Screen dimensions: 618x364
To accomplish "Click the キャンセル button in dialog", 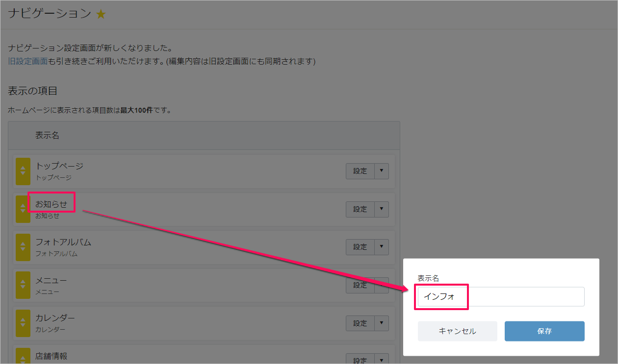I will [x=457, y=331].
